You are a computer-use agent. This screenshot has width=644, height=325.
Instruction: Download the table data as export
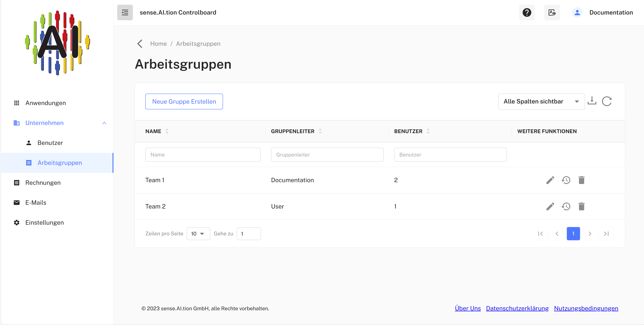pyautogui.click(x=592, y=101)
